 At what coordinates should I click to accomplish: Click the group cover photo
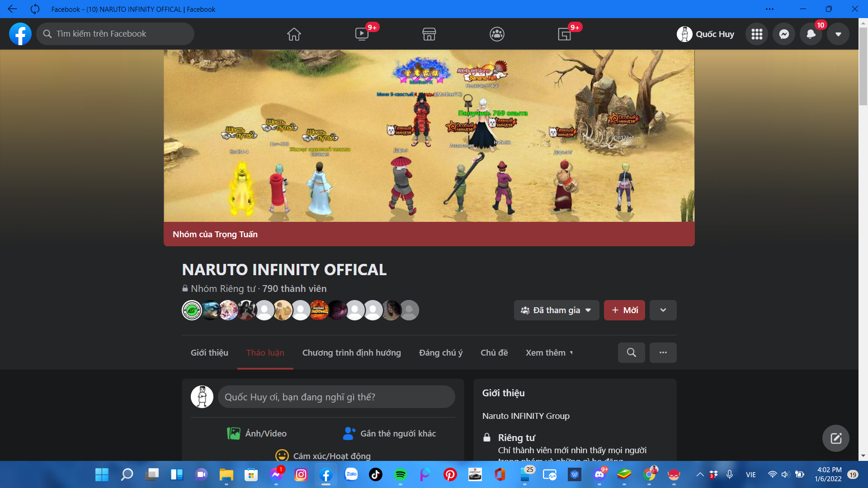pos(429,136)
